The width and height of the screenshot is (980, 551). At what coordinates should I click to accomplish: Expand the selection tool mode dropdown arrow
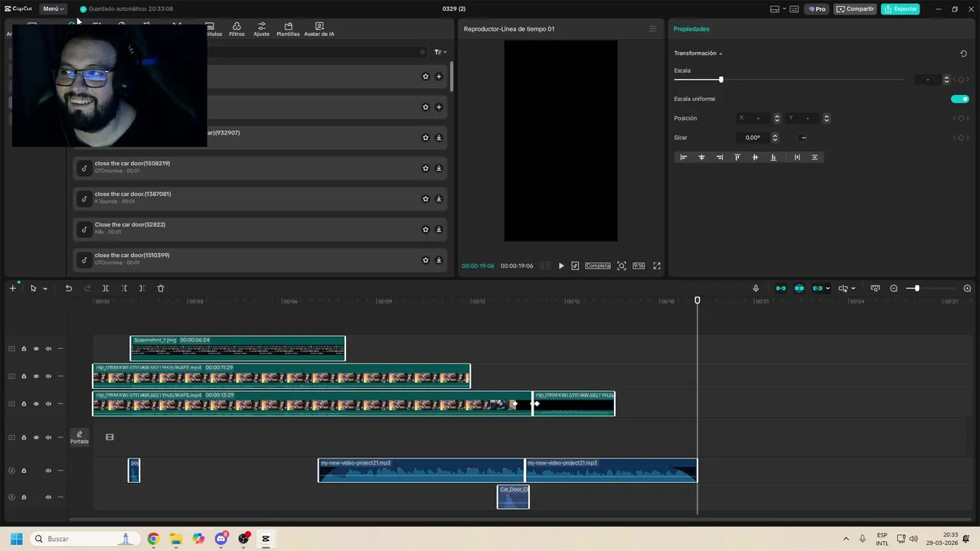45,289
